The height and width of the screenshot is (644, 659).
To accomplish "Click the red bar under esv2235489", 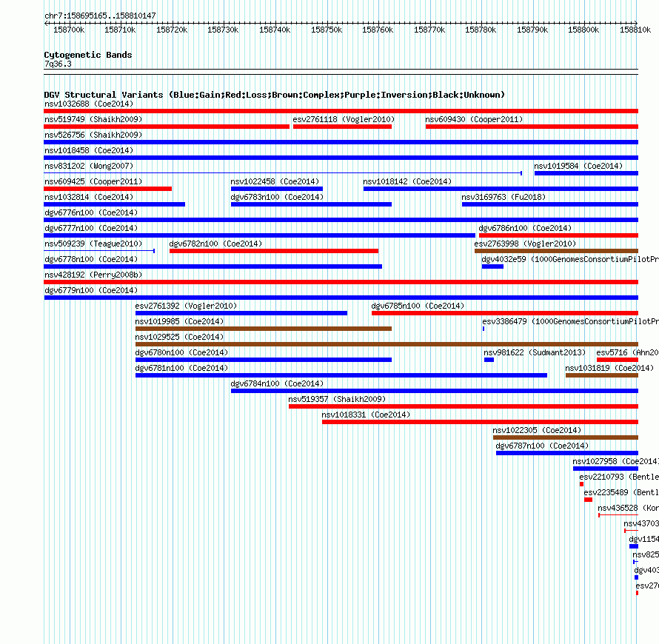I will (588, 500).
